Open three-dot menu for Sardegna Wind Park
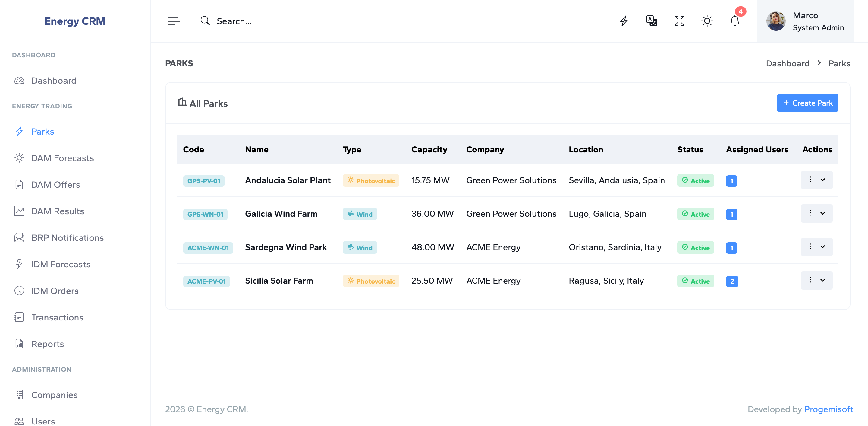Screen dimensions: 868x426 810,246
